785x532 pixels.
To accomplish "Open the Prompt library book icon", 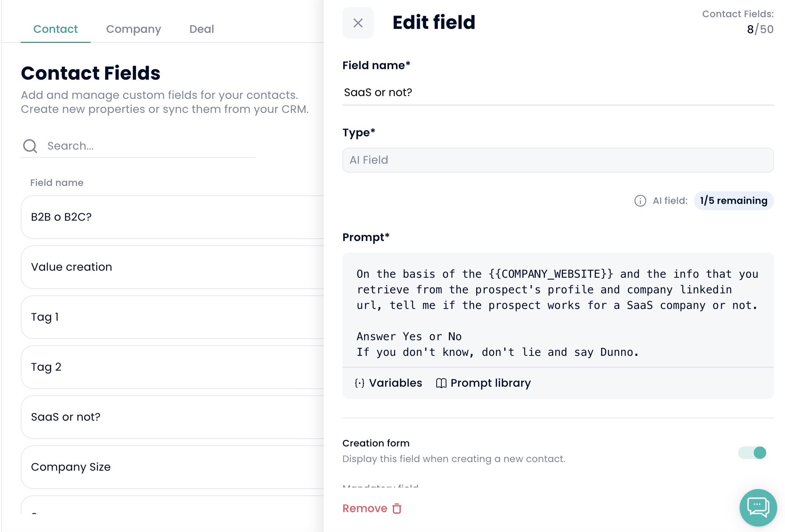I will (x=441, y=383).
